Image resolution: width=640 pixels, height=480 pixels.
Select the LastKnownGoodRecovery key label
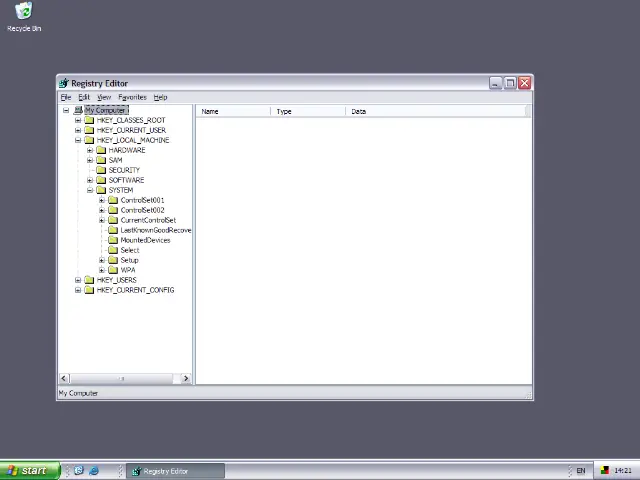[x=156, y=230]
